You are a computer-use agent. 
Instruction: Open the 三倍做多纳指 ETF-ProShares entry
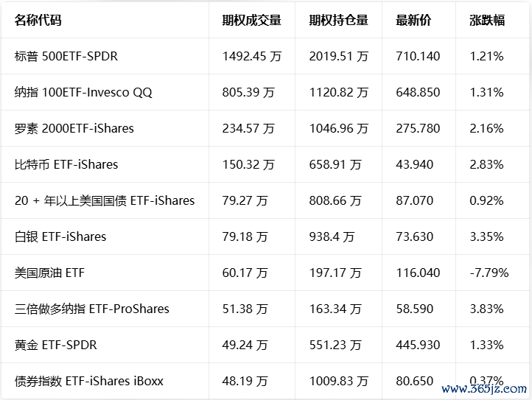pyautogui.click(x=92, y=309)
